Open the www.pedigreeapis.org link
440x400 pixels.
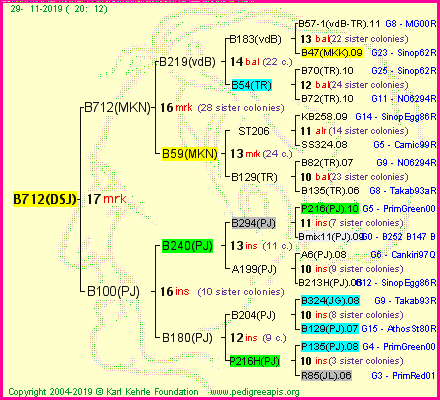255,392
